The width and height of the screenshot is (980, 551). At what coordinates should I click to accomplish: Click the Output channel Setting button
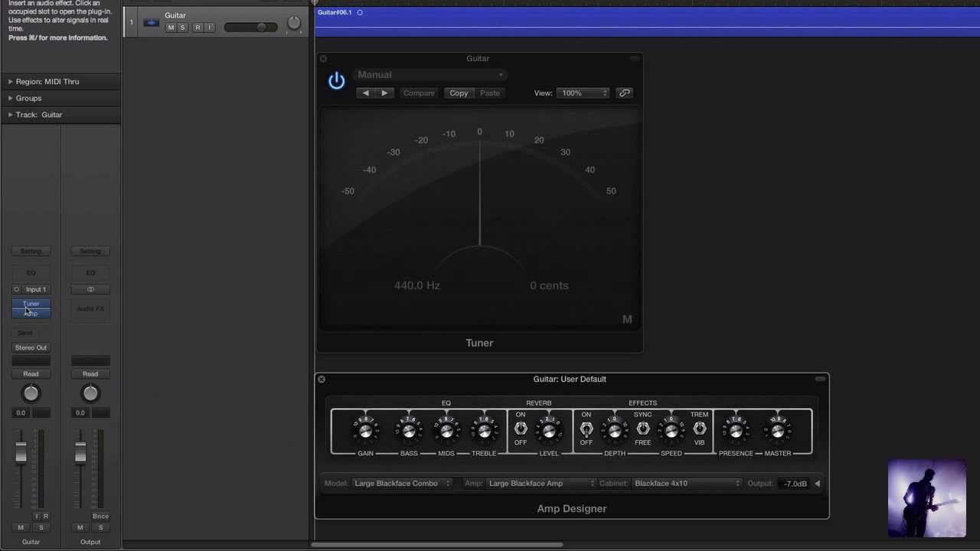[90, 251]
